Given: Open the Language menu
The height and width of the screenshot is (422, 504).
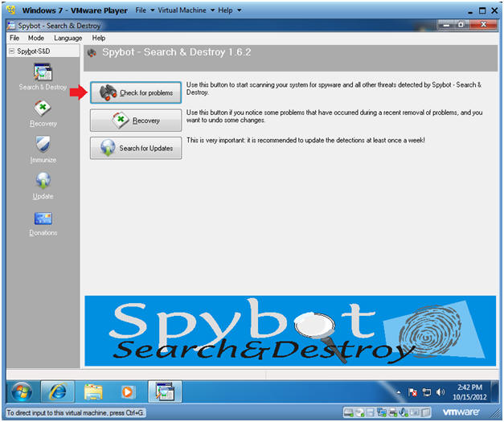Looking at the screenshot, I should click(x=68, y=38).
